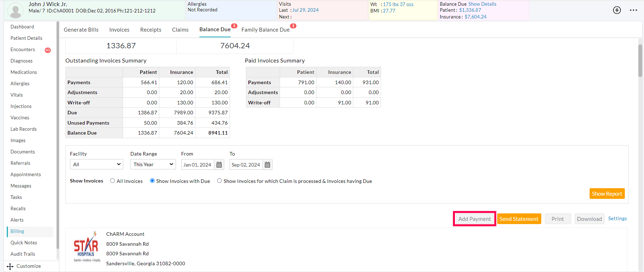The image size is (644, 272).
Task: Open the From date calendar picker
Action: pos(219,165)
